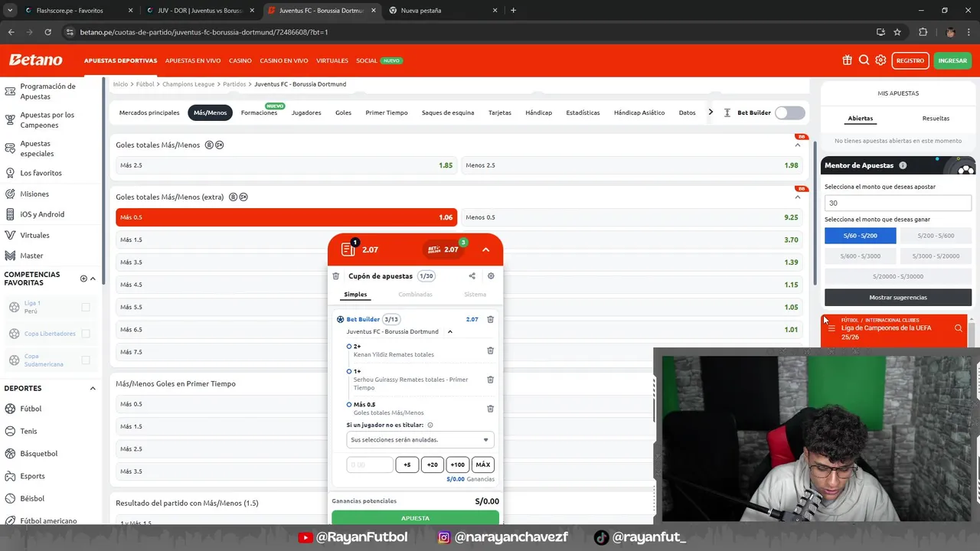Viewport: 980px width, 551px height.
Task: Open a new browser tab
Action: pyautogui.click(x=513, y=11)
